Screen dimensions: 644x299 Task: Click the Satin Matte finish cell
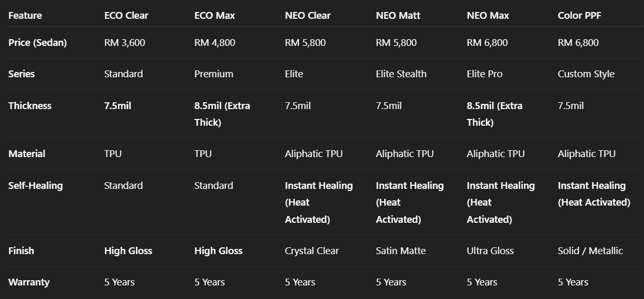[401, 251]
